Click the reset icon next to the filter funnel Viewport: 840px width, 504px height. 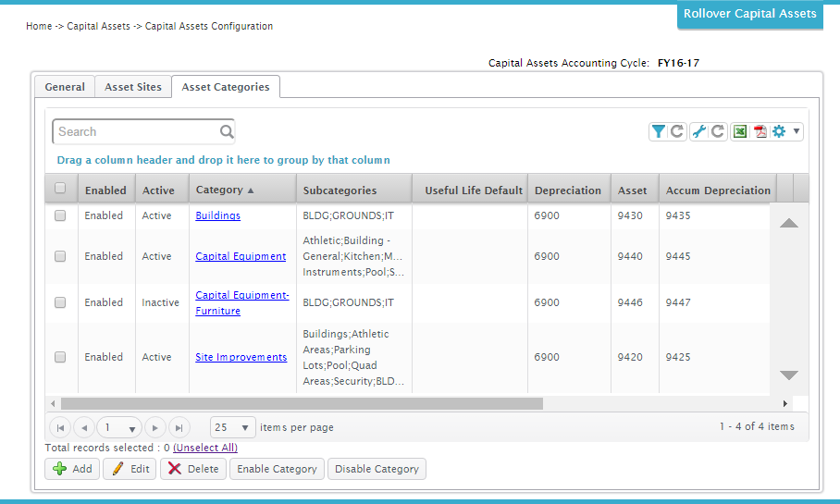[x=677, y=131]
